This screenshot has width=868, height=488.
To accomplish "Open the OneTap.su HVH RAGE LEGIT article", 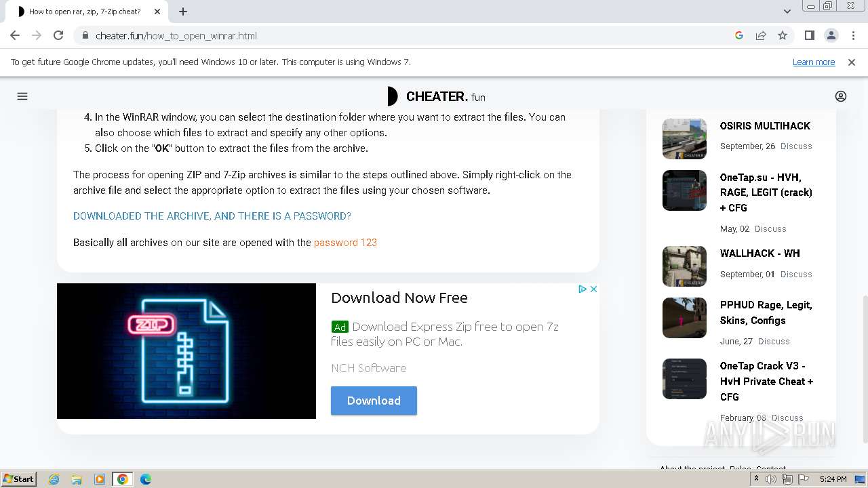I will pos(766,192).
